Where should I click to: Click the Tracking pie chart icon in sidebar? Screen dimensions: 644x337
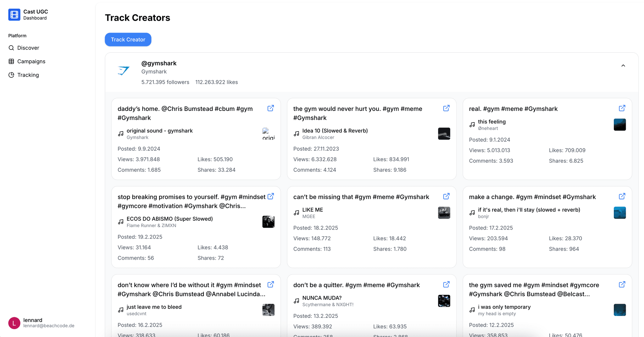click(11, 75)
